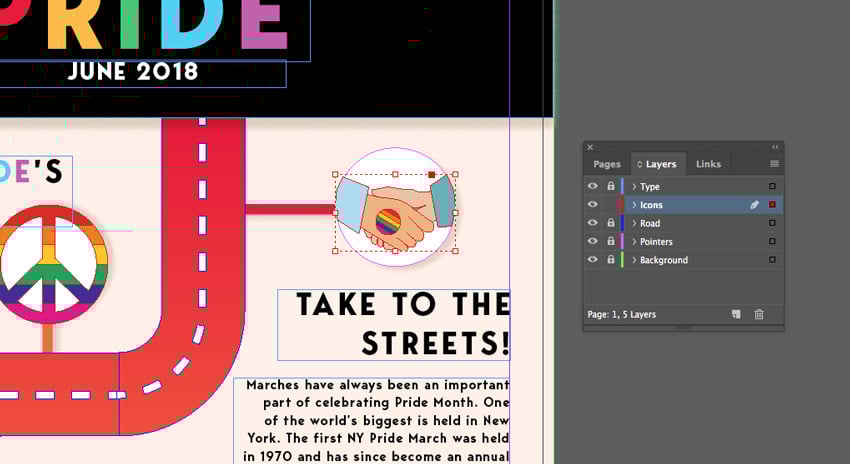Click the Type layer selection square
The height and width of the screenshot is (464, 850).
772,186
